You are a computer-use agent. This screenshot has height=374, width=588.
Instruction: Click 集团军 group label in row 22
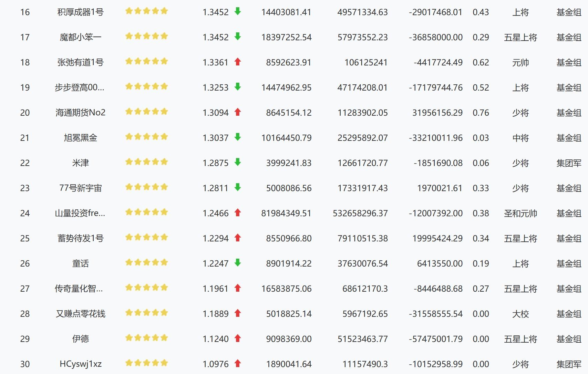(568, 163)
